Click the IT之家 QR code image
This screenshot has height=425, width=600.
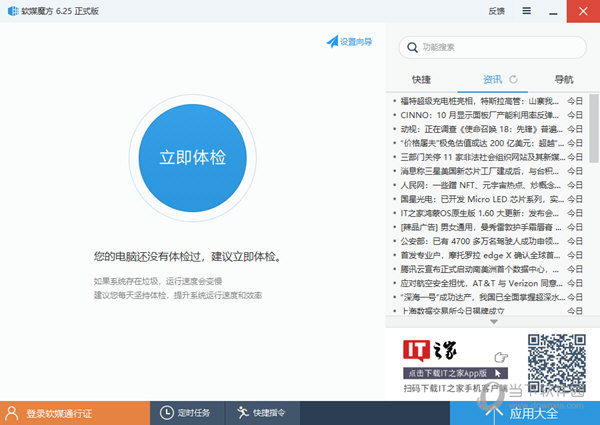tap(557, 363)
